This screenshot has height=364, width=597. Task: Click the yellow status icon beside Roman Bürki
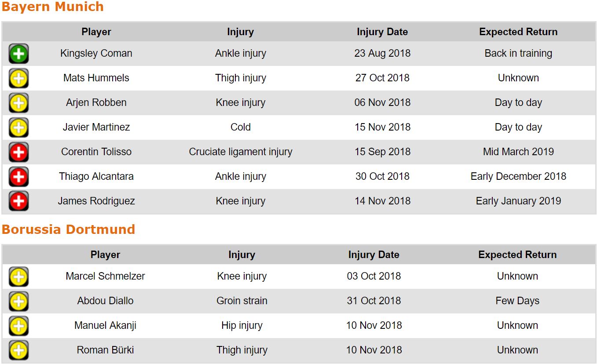click(x=18, y=350)
